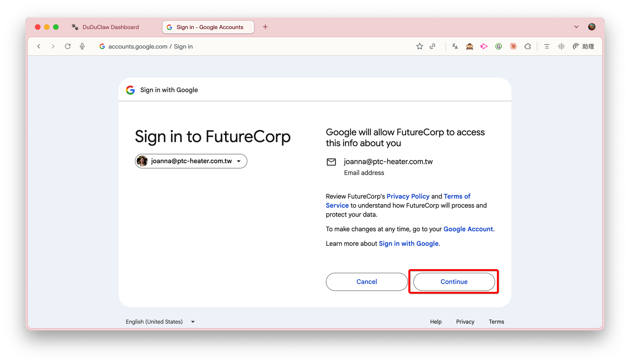The width and height of the screenshot is (630, 364).
Task: Open the reading list lines icon
Action: pos(547,46)
